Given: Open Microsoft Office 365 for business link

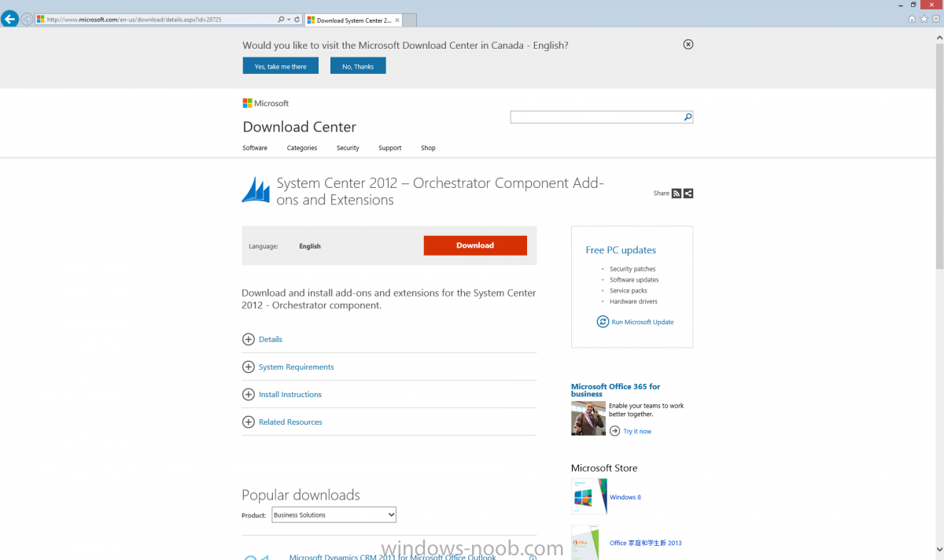Looking at the screenshot, I should (616, 390).
